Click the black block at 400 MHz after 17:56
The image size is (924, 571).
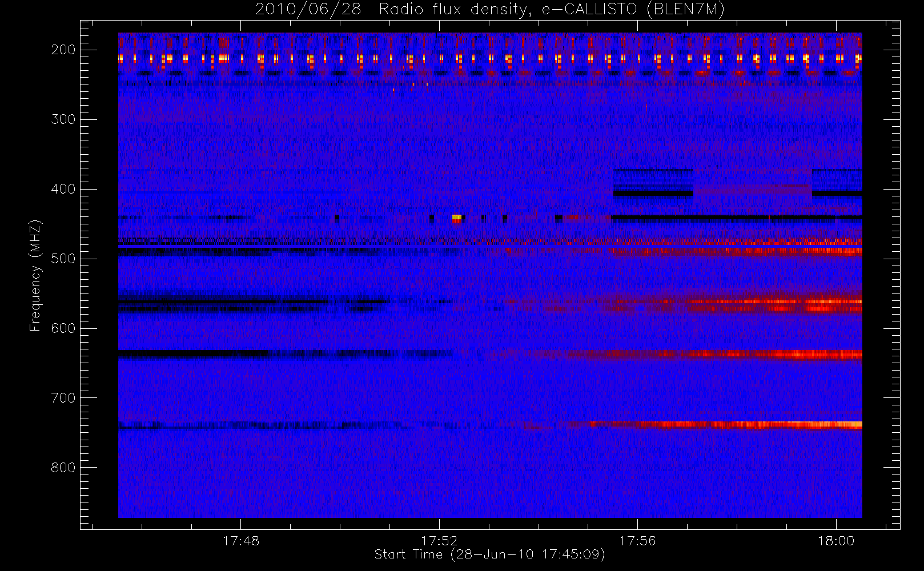653,194
